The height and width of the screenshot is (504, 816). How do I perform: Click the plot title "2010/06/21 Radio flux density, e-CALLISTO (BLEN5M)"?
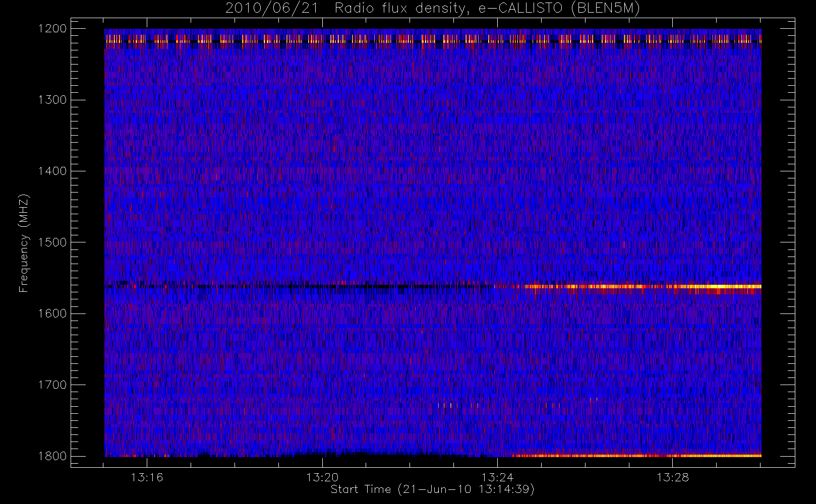[x=433, y=9]
